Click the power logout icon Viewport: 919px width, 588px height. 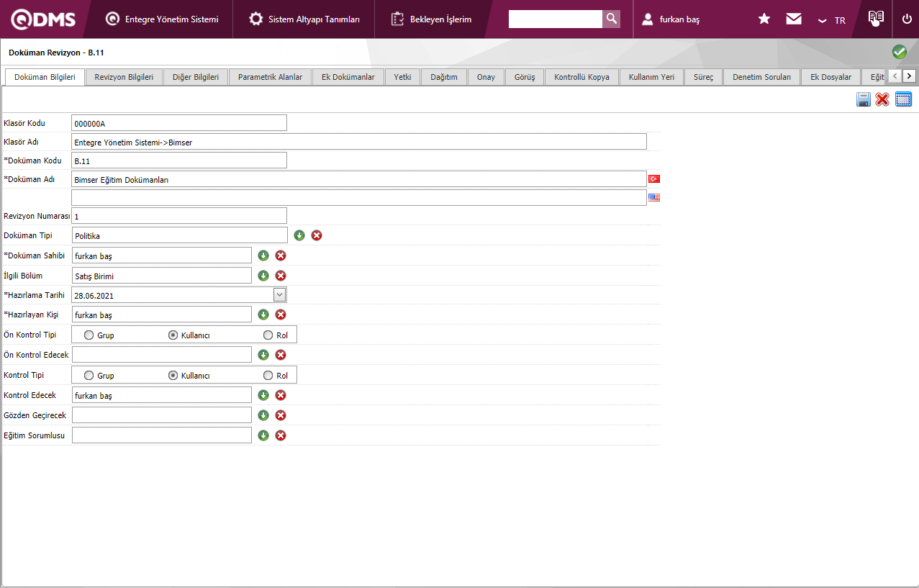[x=906, y=19]
